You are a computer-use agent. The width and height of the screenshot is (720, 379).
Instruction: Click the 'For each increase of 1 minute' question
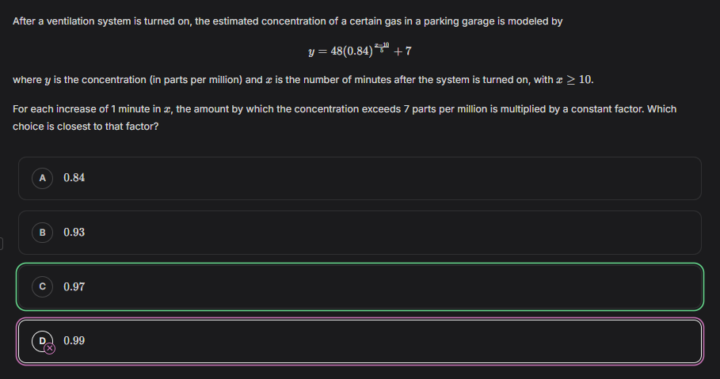pos(344,109)
